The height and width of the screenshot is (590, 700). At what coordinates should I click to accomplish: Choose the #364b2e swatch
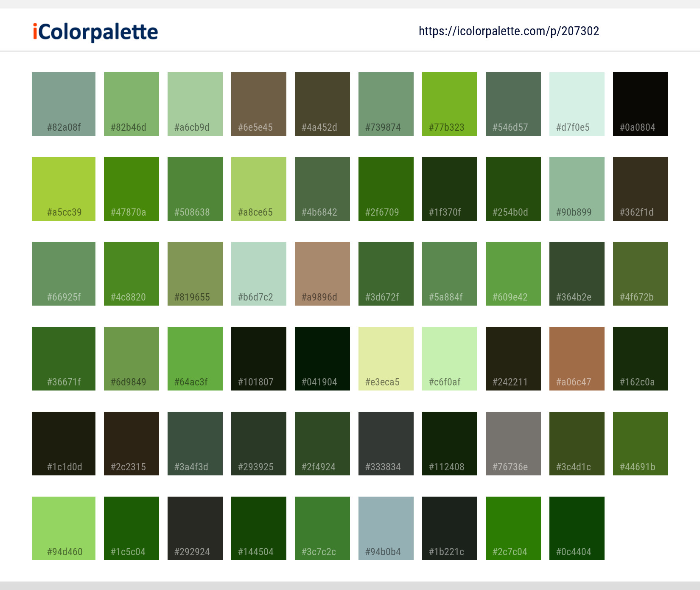click(x=577, y=274)
